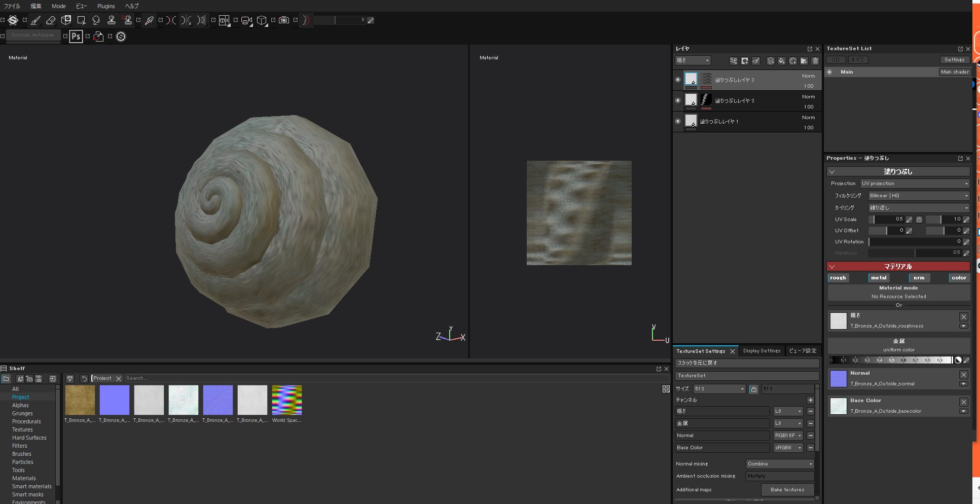The image size is (980, 504).
Task: Click the Substance Source icon in second toolbar row
Action: point(121,37)
